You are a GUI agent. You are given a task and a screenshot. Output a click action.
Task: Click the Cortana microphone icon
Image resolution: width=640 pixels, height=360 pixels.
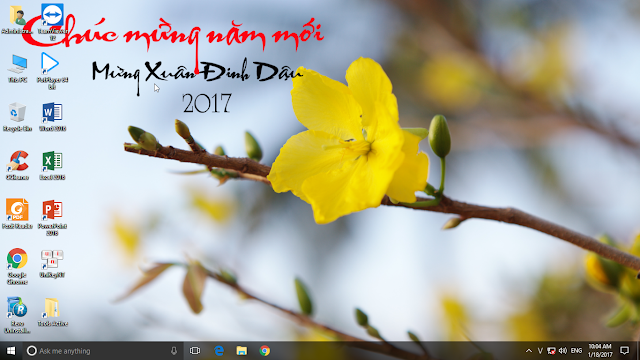(174, 351)
